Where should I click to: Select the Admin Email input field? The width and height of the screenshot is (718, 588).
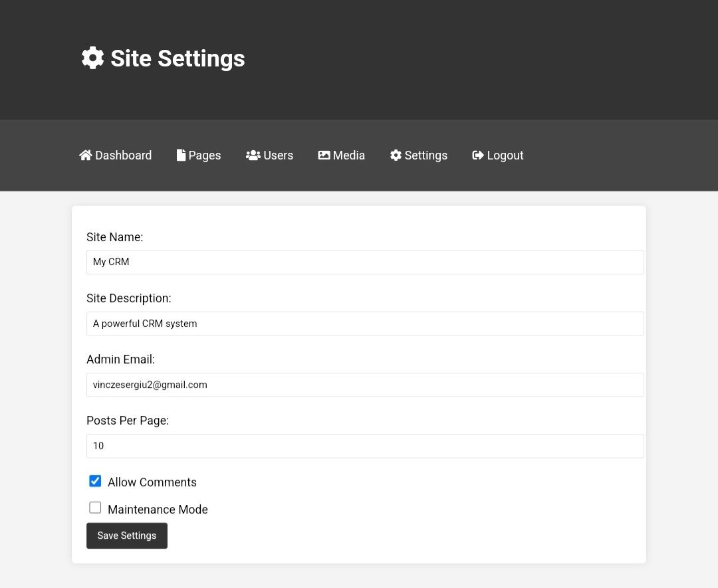click(x=365, y=385)
